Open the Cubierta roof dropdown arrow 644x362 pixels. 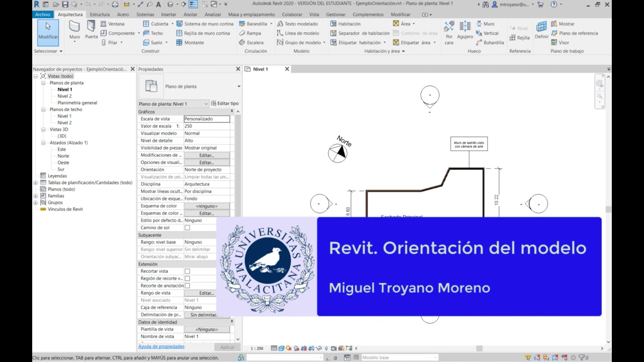coord(172,24)
